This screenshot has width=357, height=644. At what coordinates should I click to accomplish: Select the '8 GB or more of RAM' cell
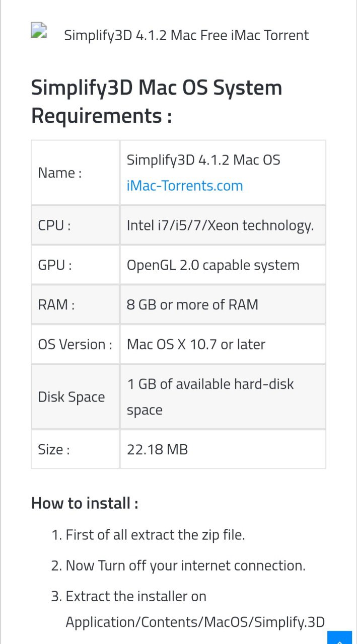[223, 304]
